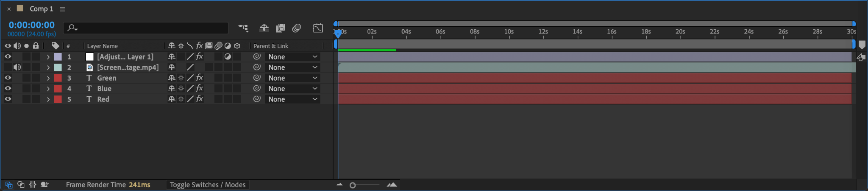Expand the Adjustment Layer 1 properties
Image resolution: width=868 pixels, height=191 pixels.
(48, 56)
